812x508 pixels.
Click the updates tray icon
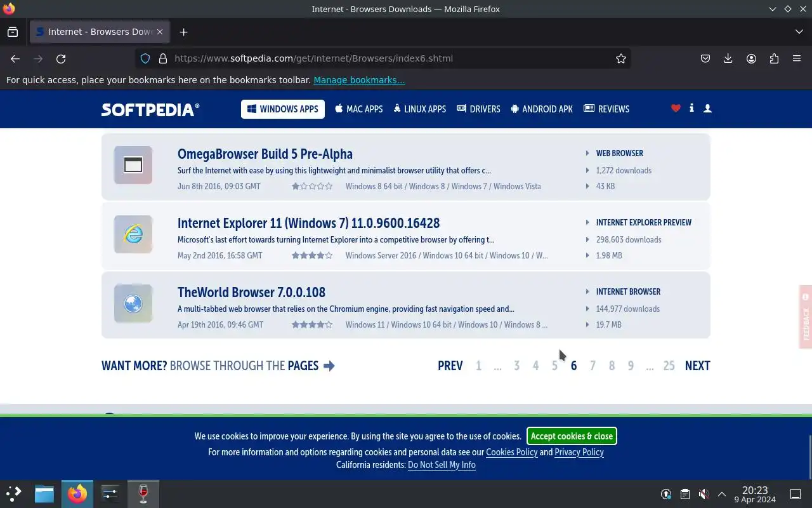666,494
